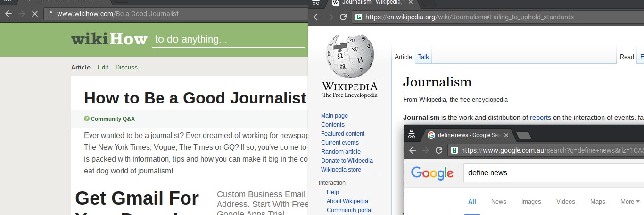Expand the More dropdown in Google results
This screenshot has height=215, width=644.
tap(630, 201)
